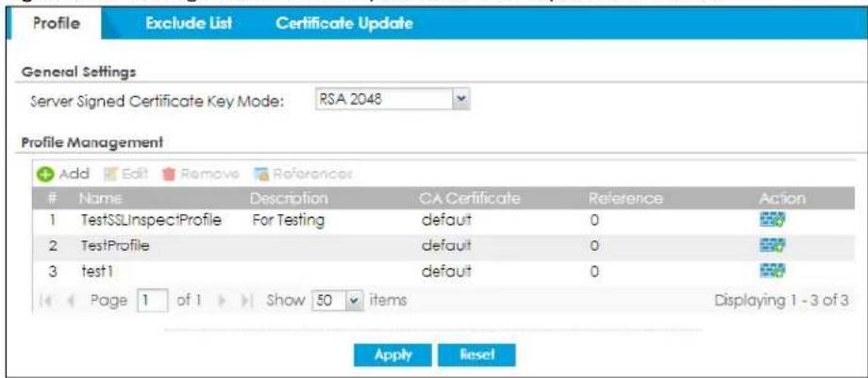Click action icon for TestSSLInspectProfile row
Viewport: 868px width, 378px height.
click(x=772, y=221)
